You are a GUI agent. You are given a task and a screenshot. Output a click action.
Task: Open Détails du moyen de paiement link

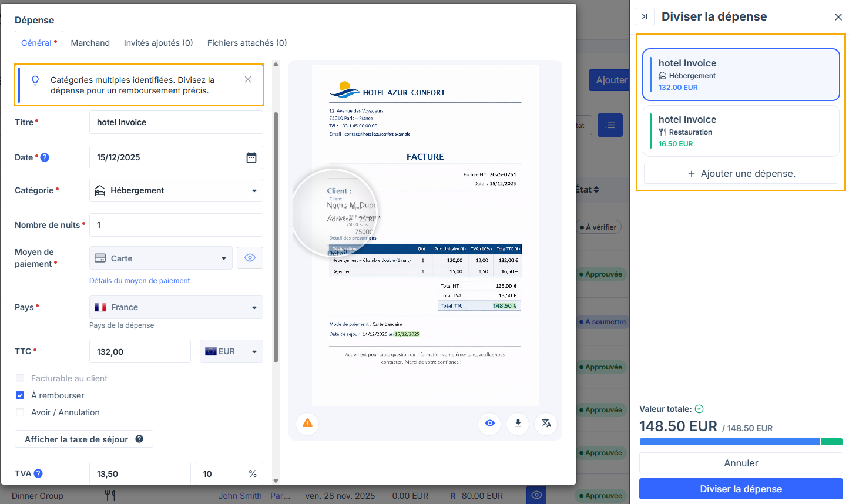tap(139, 280)
